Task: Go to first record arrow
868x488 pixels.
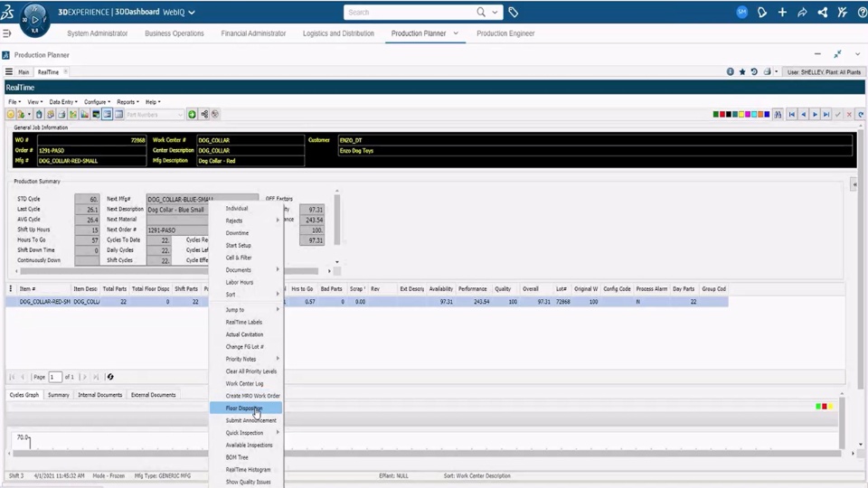Action: coord(792,115)
